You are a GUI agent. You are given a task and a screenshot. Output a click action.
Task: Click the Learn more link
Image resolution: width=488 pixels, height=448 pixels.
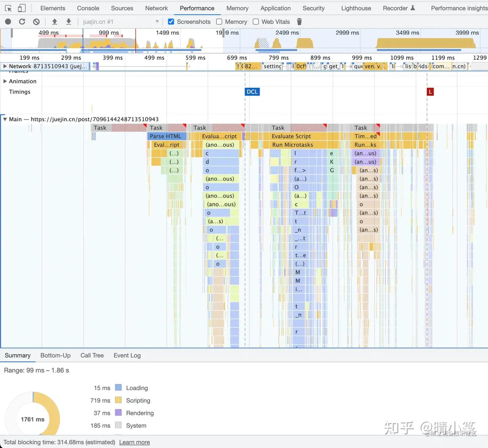click(134, 442)
